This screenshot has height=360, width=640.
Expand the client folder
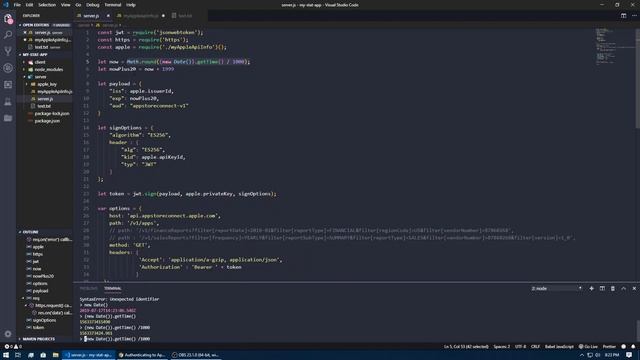click(40, 62)
